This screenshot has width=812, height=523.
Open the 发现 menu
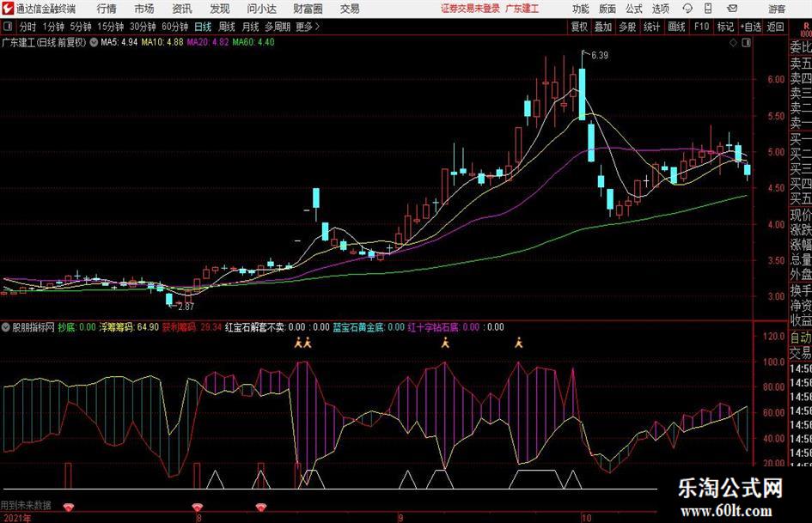220,9
